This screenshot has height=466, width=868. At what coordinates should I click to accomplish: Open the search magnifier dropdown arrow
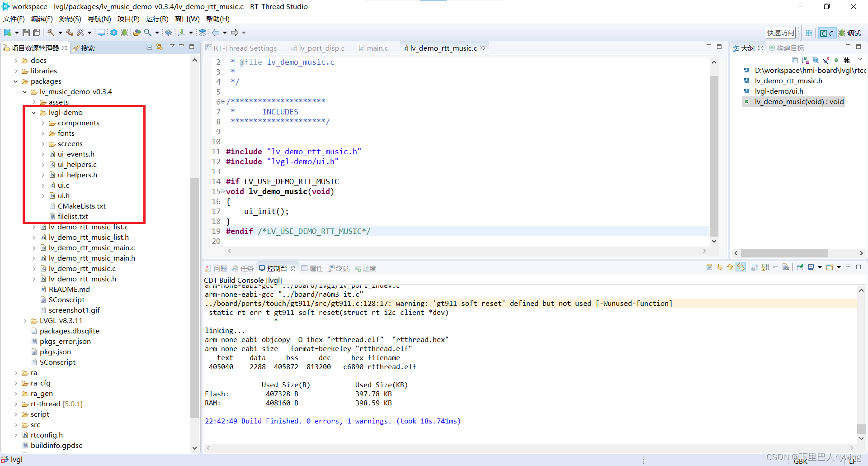click(157, 33)
